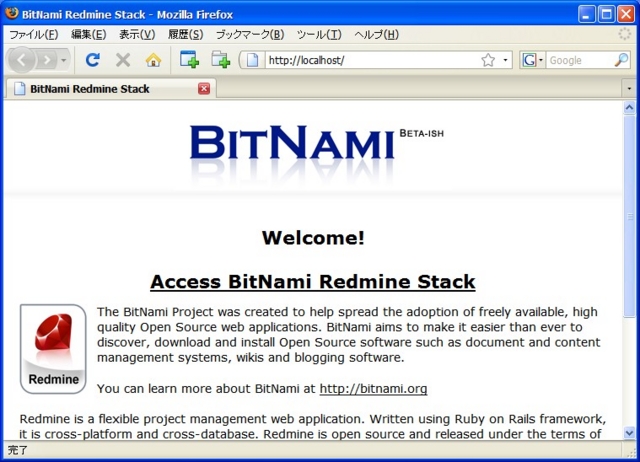Click the folder icon with plus

(x=221, y=60)
